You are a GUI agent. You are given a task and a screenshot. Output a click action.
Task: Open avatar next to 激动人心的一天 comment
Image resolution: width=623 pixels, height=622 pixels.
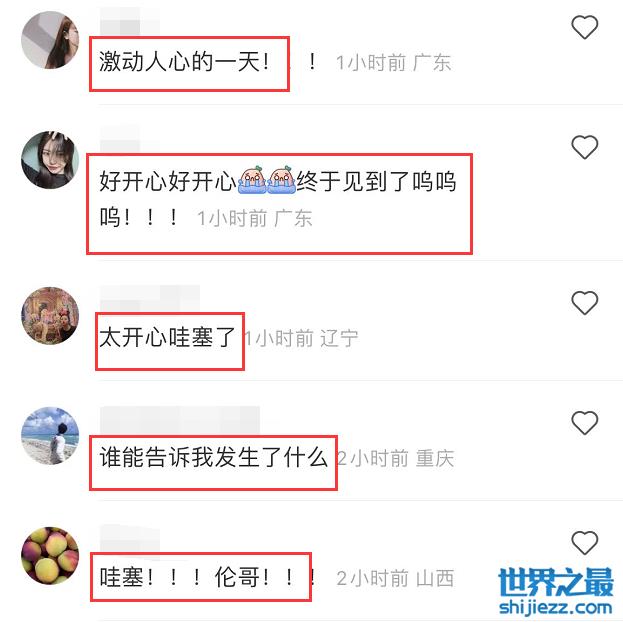tap(50, 40)
